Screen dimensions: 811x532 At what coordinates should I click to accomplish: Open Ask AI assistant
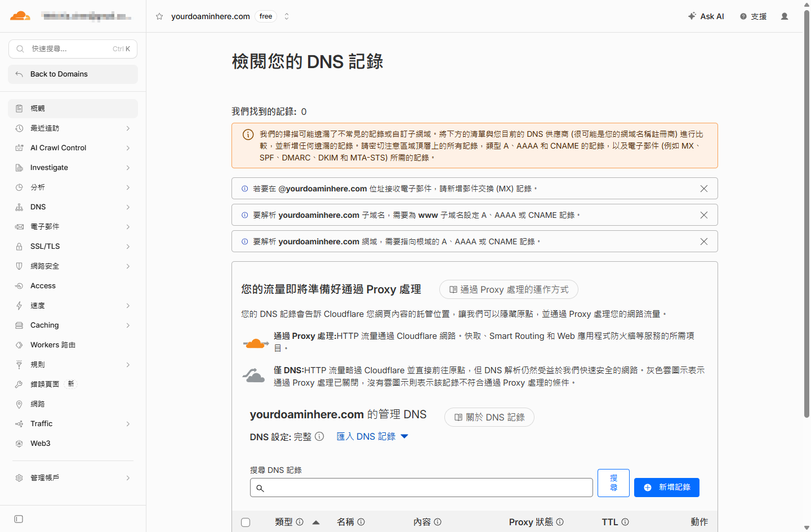click(706, 16)
